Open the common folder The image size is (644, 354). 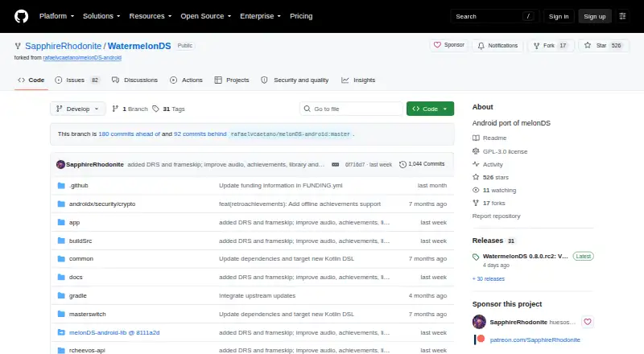(x=81, y=259)
